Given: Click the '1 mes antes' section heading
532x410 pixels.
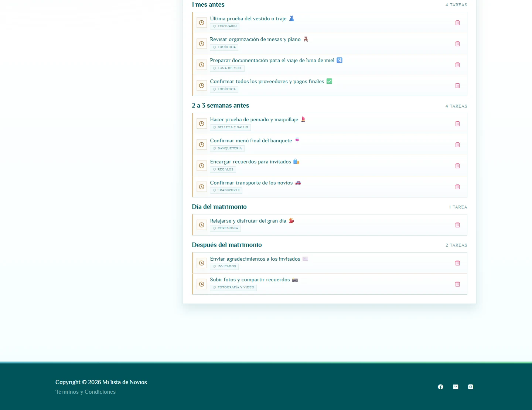Looking at the screenshot, I should (208, 5).
